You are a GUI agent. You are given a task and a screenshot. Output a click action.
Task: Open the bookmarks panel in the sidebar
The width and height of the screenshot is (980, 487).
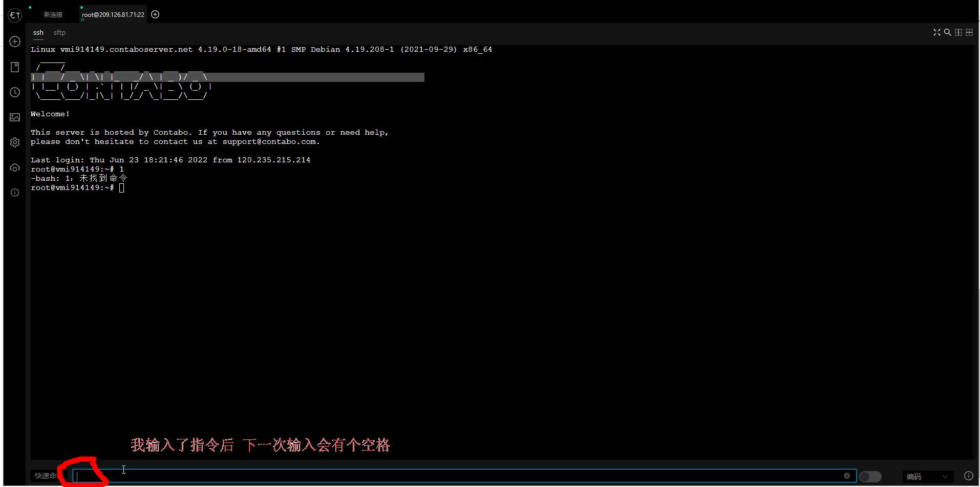pos(14,67)
